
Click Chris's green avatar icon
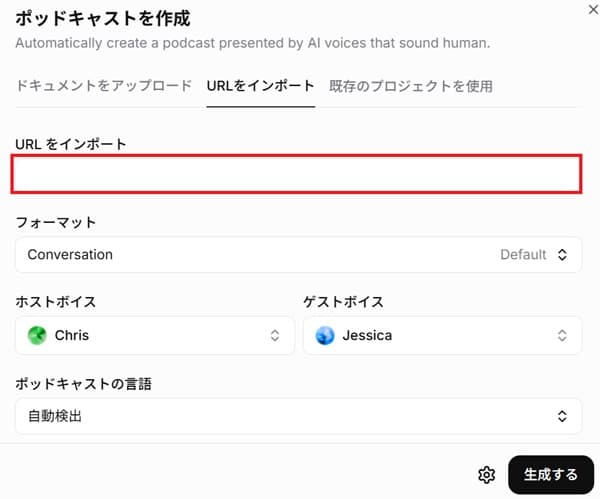click(x=37, y=335)
